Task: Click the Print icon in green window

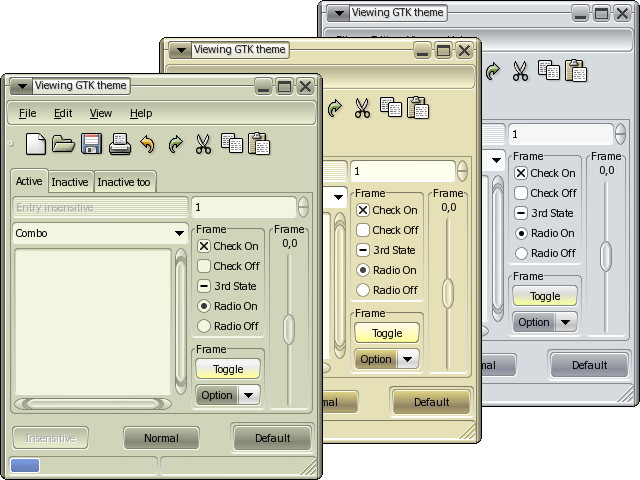Action: [x=120, y=144]
